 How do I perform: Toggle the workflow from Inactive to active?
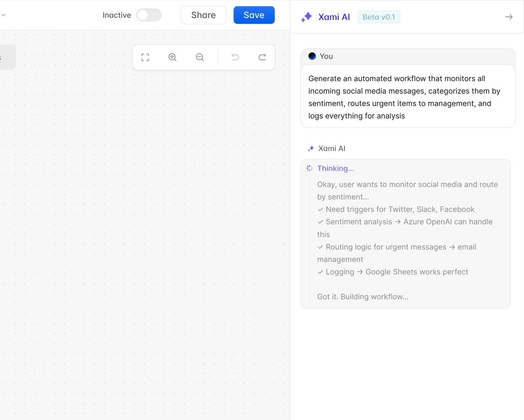coord(148,15)
